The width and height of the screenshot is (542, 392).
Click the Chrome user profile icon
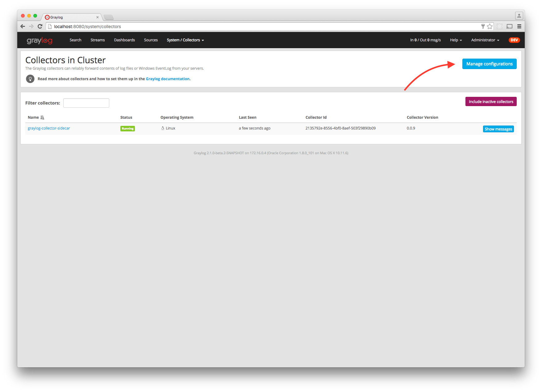coord(519,16)
